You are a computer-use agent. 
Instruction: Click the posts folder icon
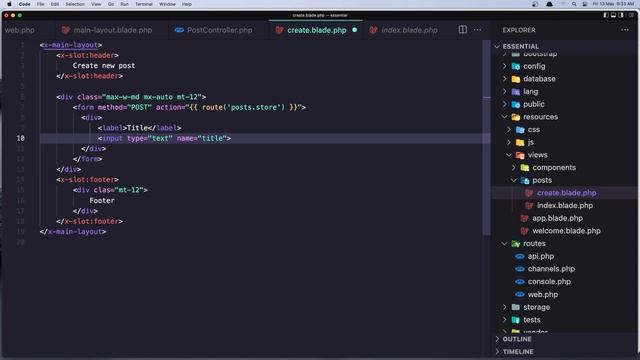[525, 180]
